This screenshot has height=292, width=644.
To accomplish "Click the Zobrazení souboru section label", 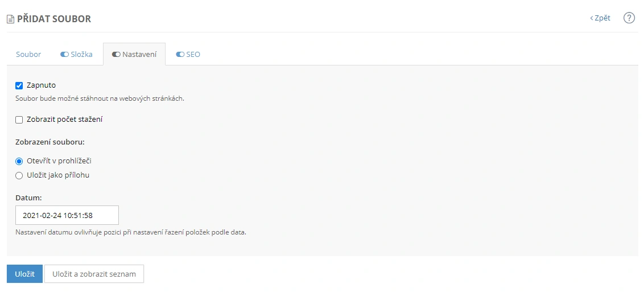I will (x=49, y=142).
